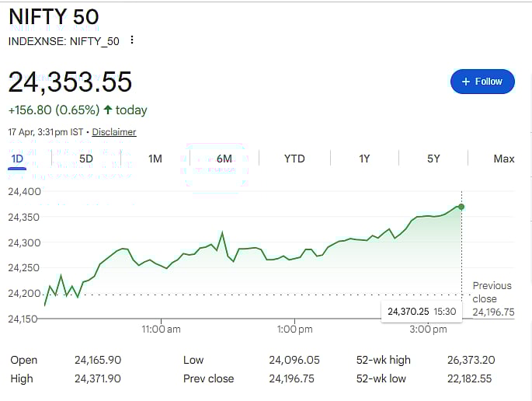Image resolution: width=532 pixels, height=401 pixels.
Task: Click the 24,370.25 15:30 chart tooltip
Action: (x=422, y=311)
